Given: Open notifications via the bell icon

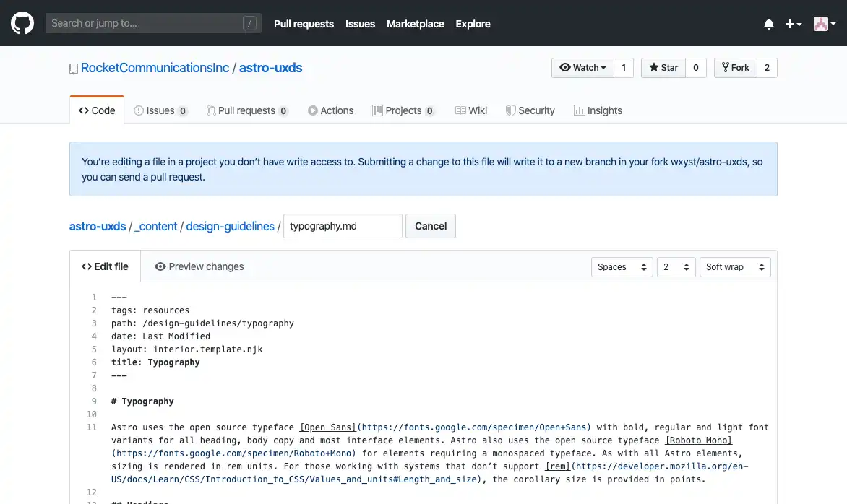Looking at the screenshot, I should 768,23.
